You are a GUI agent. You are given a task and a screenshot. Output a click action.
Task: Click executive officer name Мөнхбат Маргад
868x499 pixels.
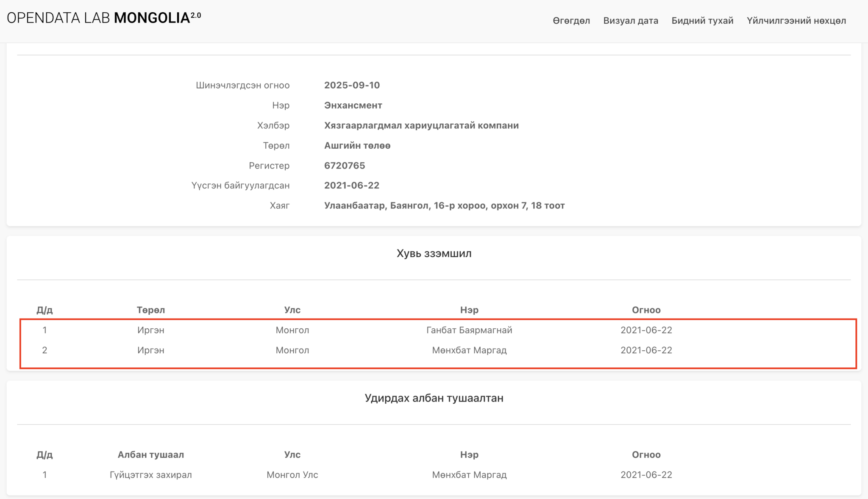[x=469, y=474]
